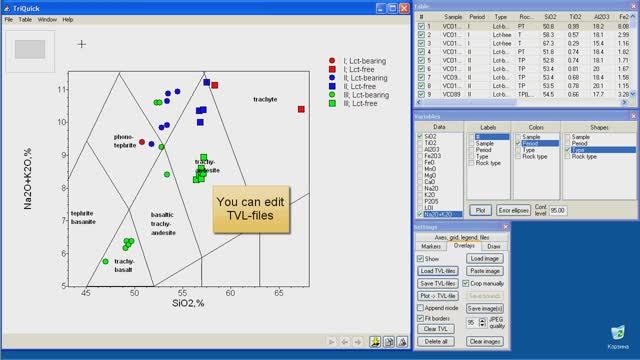Image resolution: width=640 pixels, height=360 pixels.
Task: Click the back arrow icon in bottom toolbar
Action: pyautogui.click(x=344, y=342)
